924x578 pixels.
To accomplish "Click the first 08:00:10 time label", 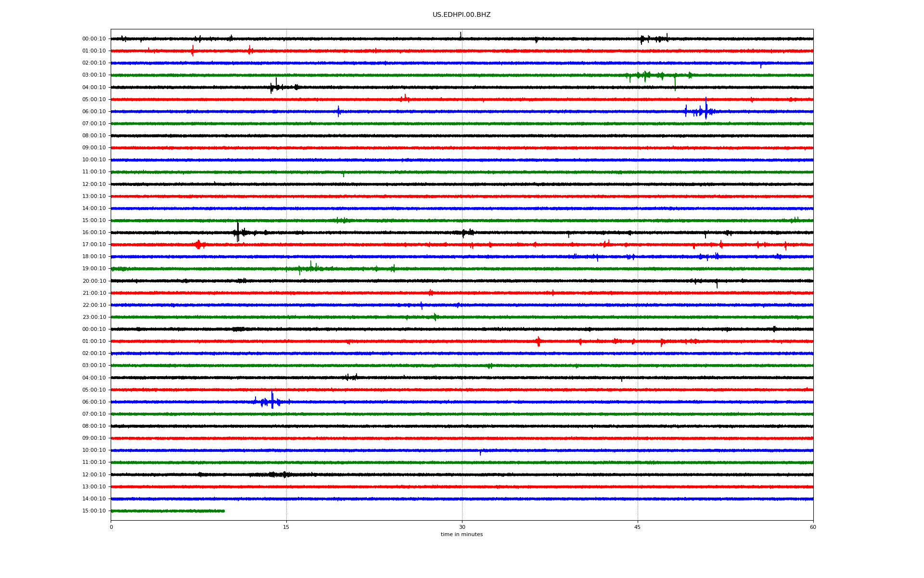I will click(x=94, y=136).
